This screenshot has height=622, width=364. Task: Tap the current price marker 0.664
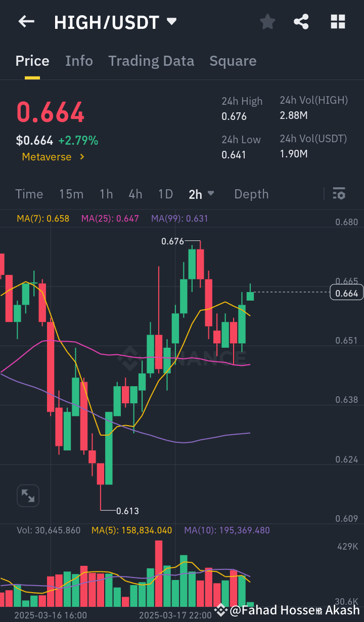coord(346,292)
